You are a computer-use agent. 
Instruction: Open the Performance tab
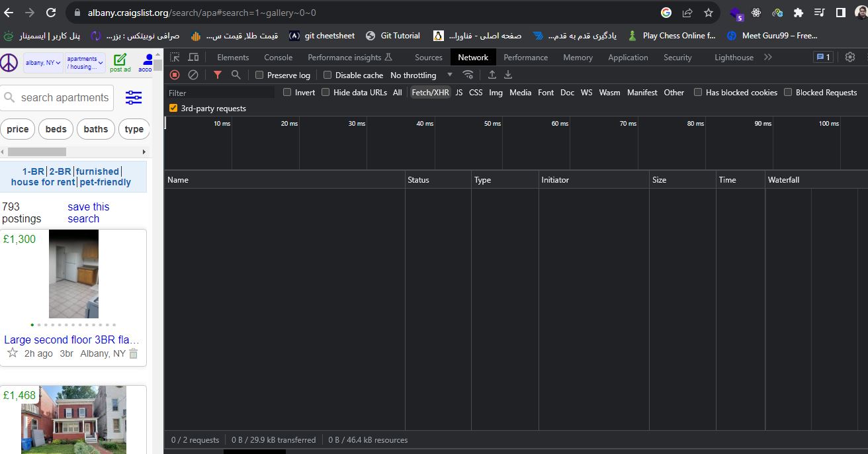526,58
